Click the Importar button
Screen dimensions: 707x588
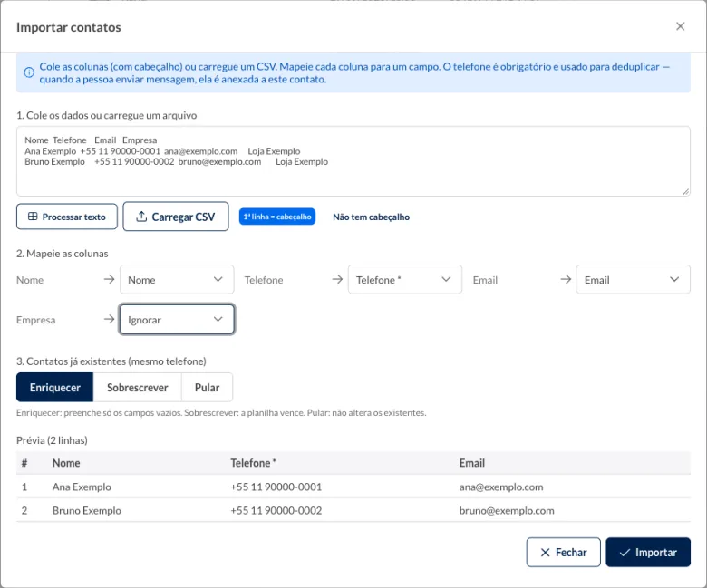click(x=648, y=552)
